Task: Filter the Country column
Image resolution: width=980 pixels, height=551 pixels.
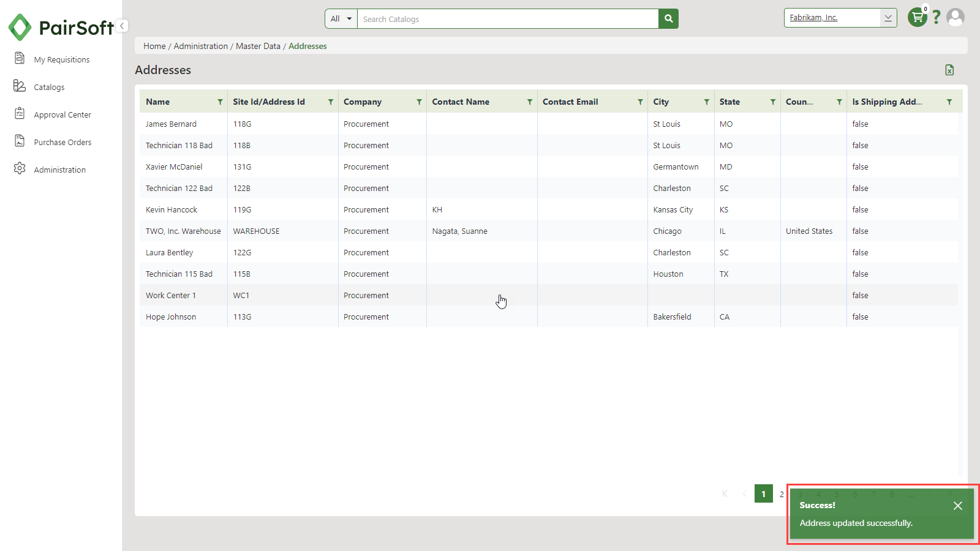Action: (x=839, y=102)
